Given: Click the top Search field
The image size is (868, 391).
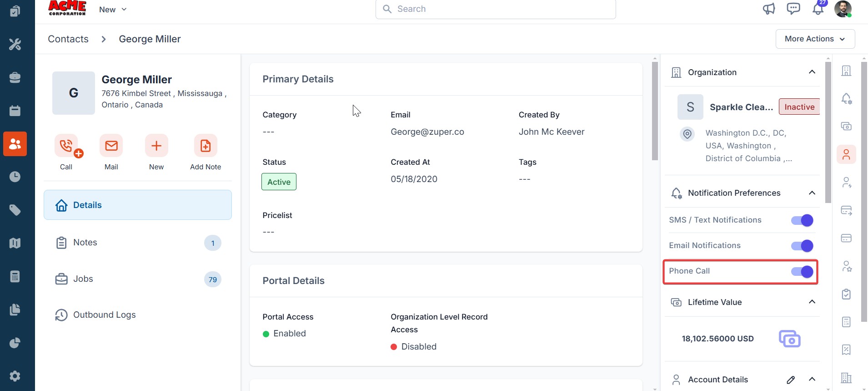Looking at the screenshot, I should tap(496, 9).
